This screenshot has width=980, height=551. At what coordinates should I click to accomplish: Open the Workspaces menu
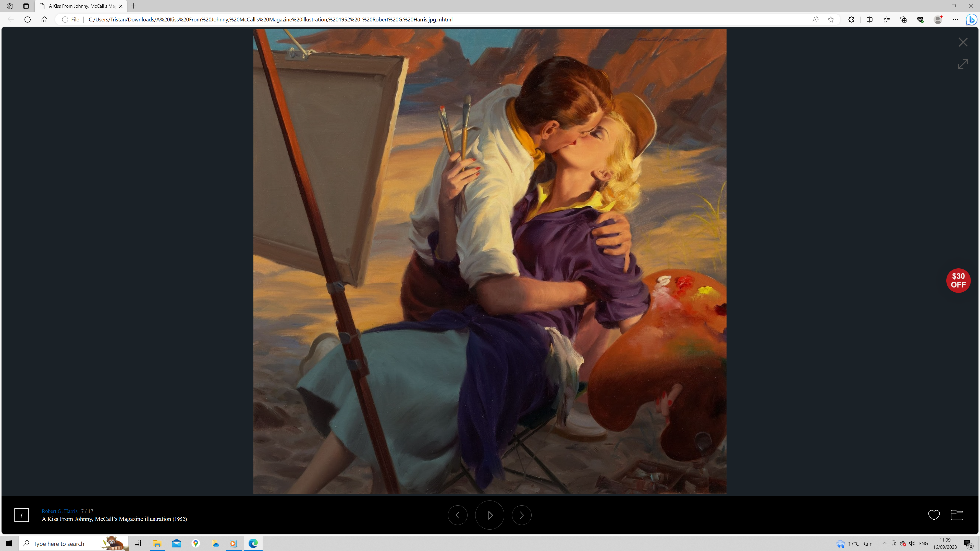(10, 6)
